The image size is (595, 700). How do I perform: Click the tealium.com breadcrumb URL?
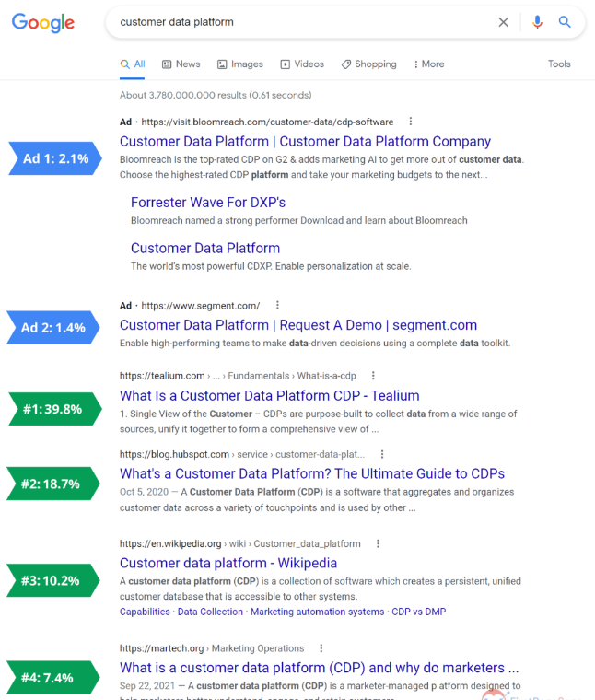click(238, 376)
